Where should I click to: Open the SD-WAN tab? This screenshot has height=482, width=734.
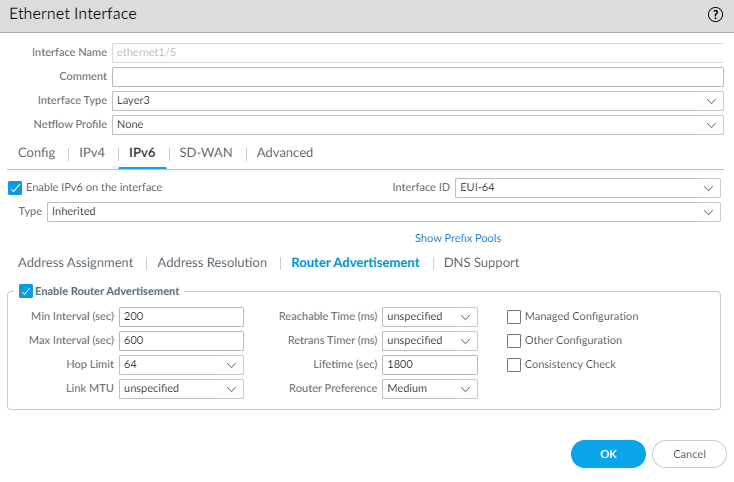204,153
